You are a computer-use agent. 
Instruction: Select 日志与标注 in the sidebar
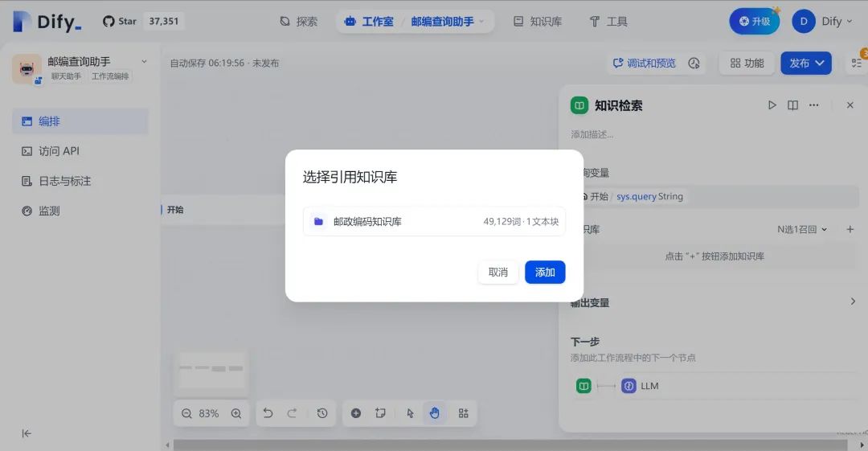coord(80,181)
